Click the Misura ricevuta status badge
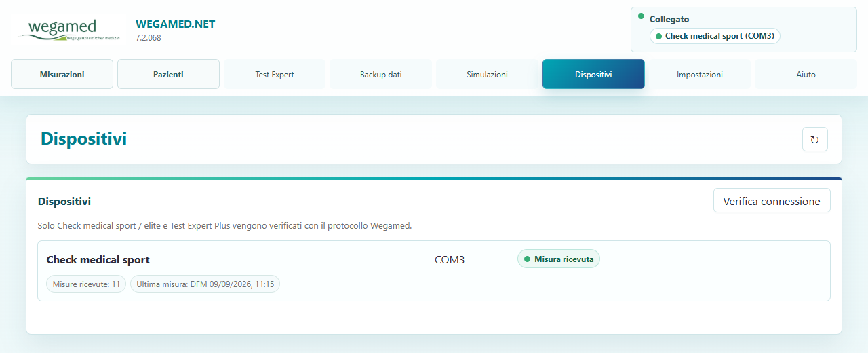Screen dimensions: 868x353 [559, 259]
